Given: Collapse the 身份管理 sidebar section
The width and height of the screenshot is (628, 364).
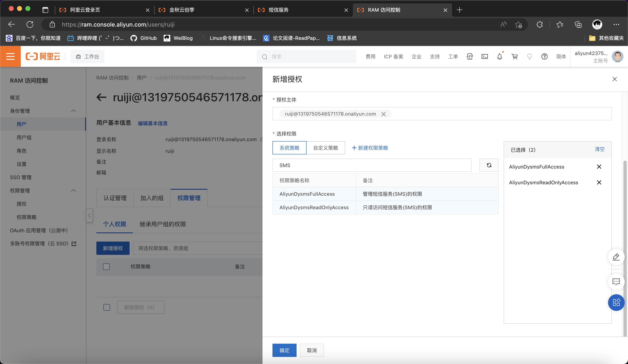Looking at the screenshot, I should click(x=73, y=111).
